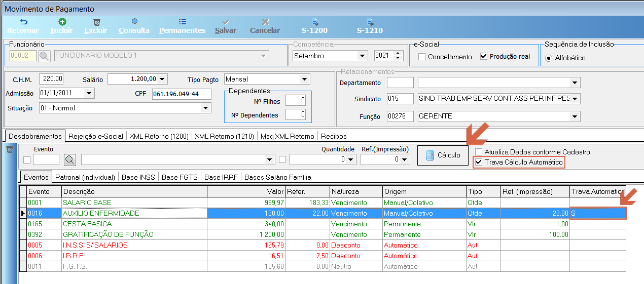This screenshot has height=284, width=644.
Task: Click the Função code field 00276
Action: click(400, 116)
